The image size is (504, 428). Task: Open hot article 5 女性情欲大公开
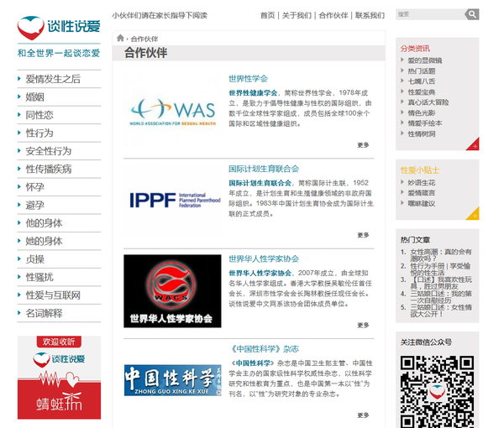point(441,311)
